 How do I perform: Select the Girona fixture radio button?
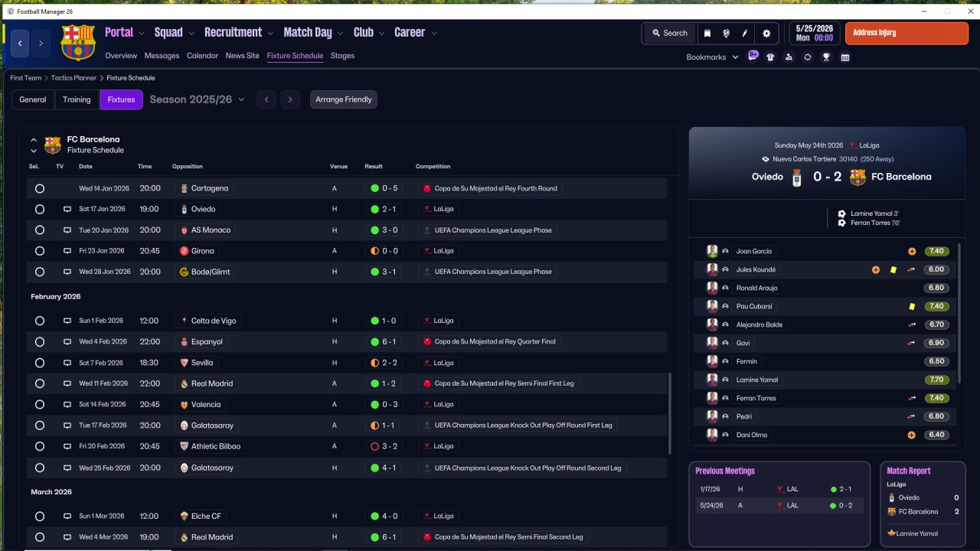point(40,251)
